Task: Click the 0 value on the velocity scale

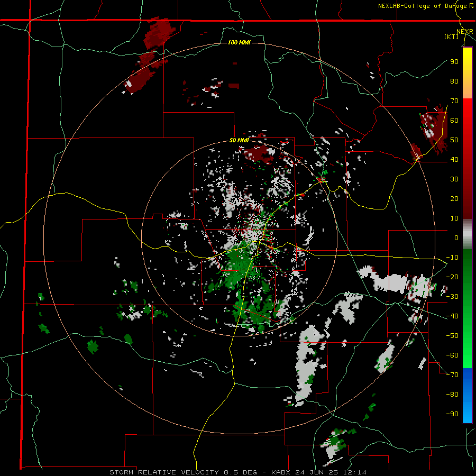Action: click(x=456, y=237)
